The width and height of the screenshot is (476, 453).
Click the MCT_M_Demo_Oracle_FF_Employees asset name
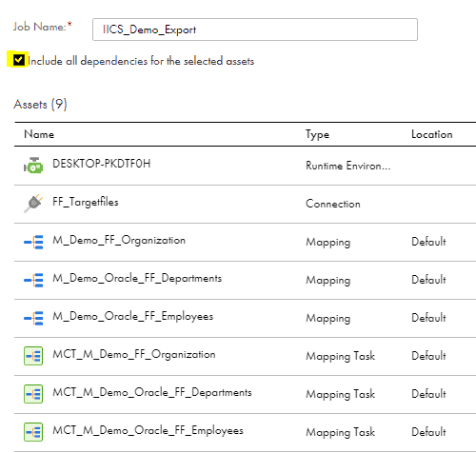click(x=148, y=430)
